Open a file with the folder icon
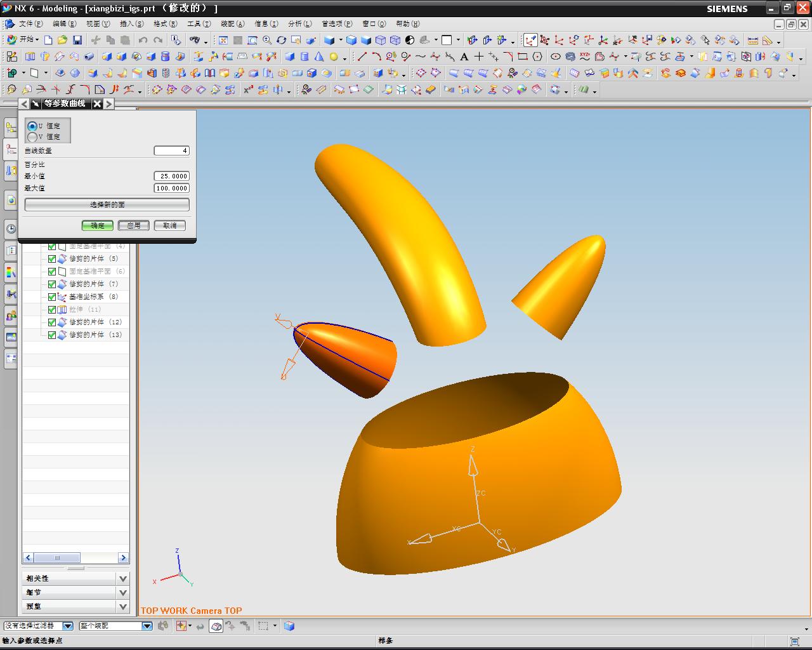The image size is (812, 650). point(62,40)
